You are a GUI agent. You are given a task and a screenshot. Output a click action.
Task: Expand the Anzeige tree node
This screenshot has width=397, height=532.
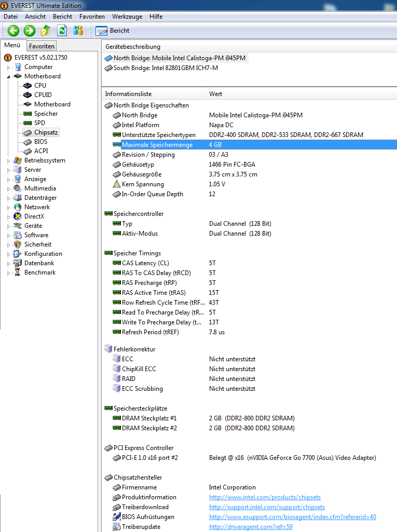pyautogui.click(x=8, y=180)
